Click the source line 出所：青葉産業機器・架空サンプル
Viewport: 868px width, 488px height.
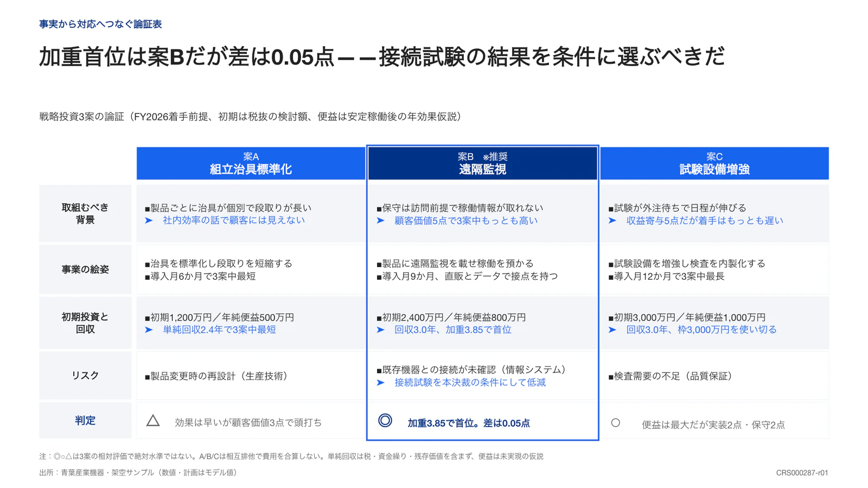click(x=139, y=472)
